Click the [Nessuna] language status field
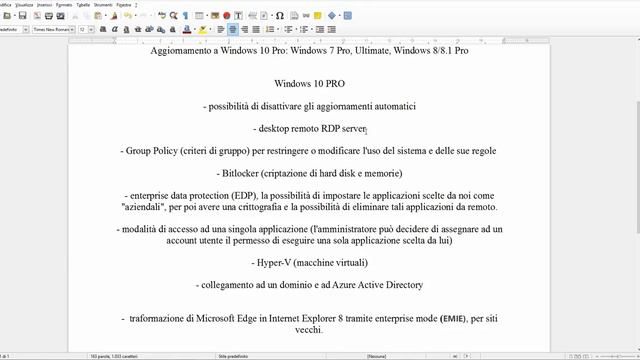Screen dimensions: 640x360 pyautogui.click(x=376, y=356)
